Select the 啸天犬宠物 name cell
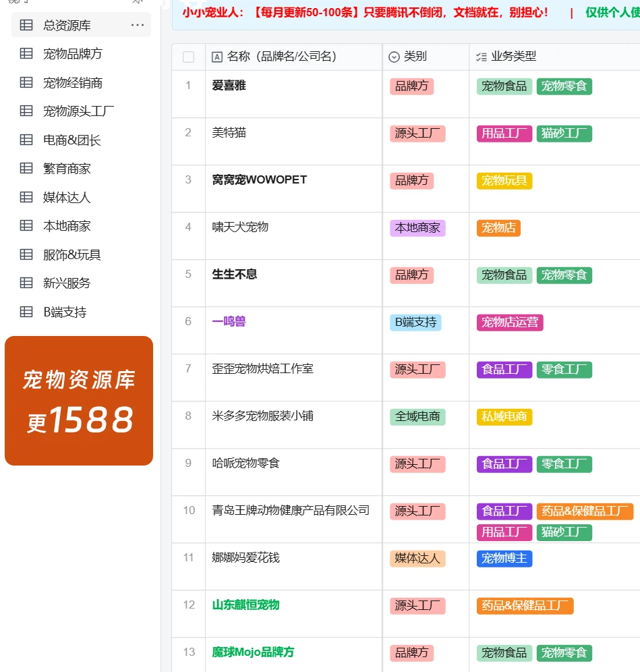640x672 pixels. [x=293, y=235]
